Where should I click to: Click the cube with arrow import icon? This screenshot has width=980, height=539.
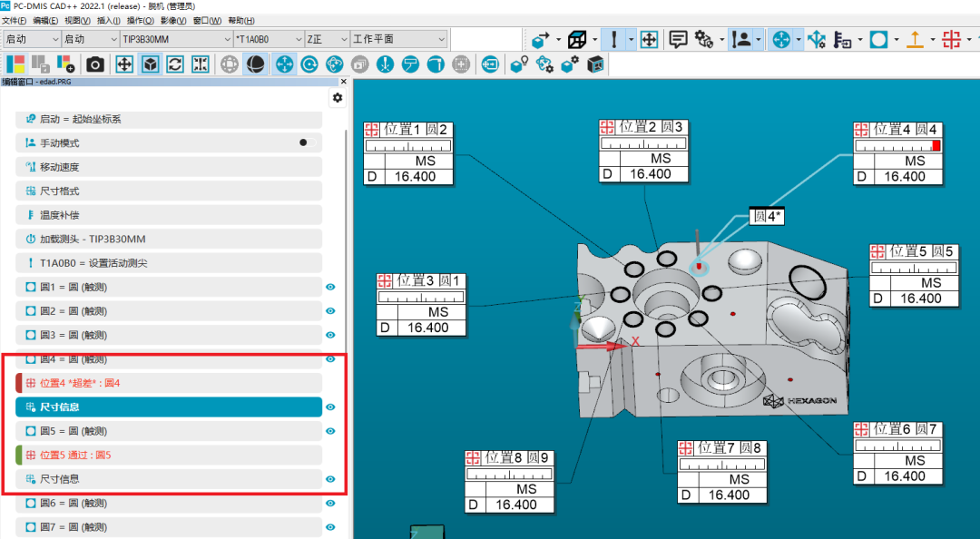tap(541, 39)
